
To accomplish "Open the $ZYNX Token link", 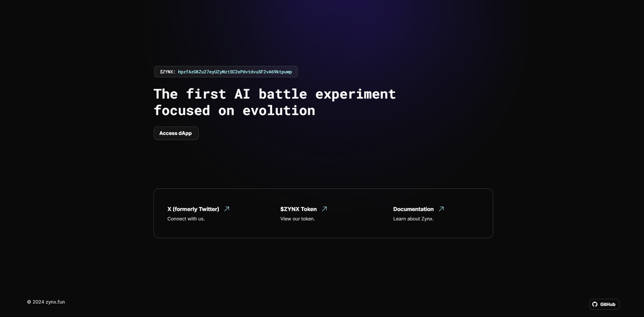I will point(298,209).
